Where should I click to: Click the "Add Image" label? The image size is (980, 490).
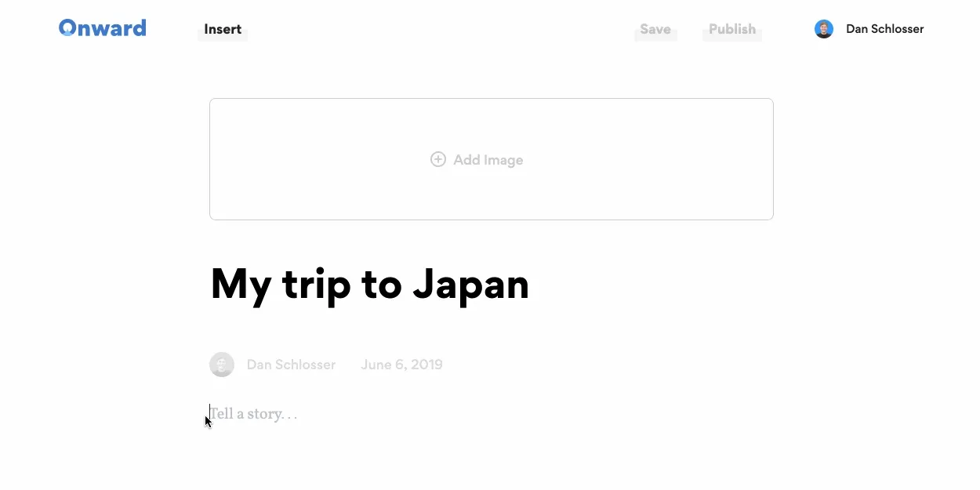(488, 160)
